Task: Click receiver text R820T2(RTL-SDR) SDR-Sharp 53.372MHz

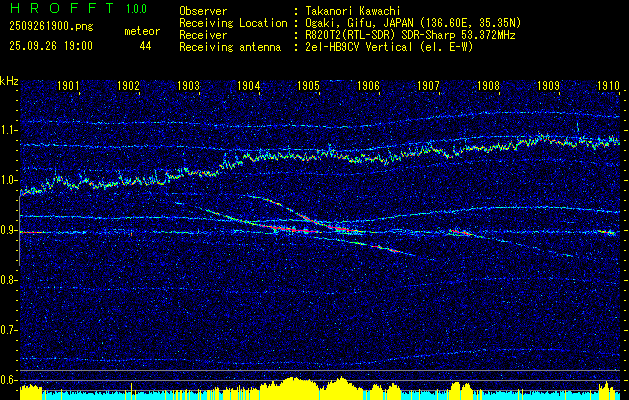Action: (x=410, y=35)
